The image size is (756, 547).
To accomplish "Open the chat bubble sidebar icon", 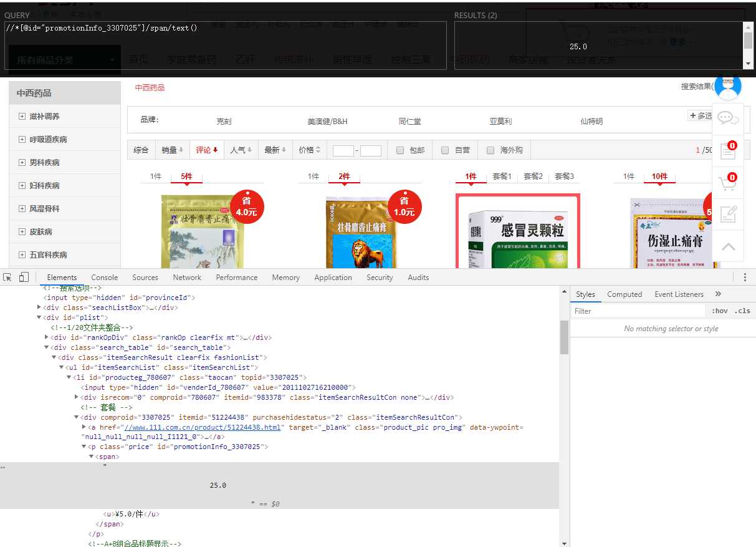I will coord(727,118).
